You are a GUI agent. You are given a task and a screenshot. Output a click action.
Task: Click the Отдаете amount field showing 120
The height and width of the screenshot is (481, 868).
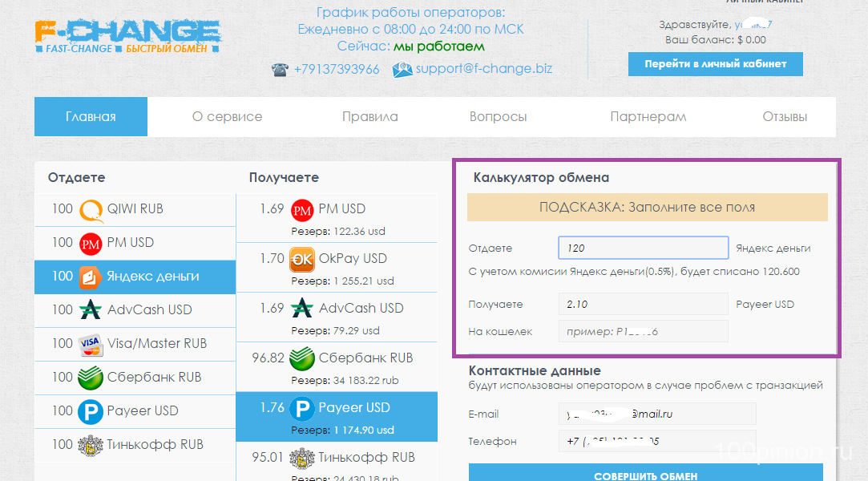644,248
